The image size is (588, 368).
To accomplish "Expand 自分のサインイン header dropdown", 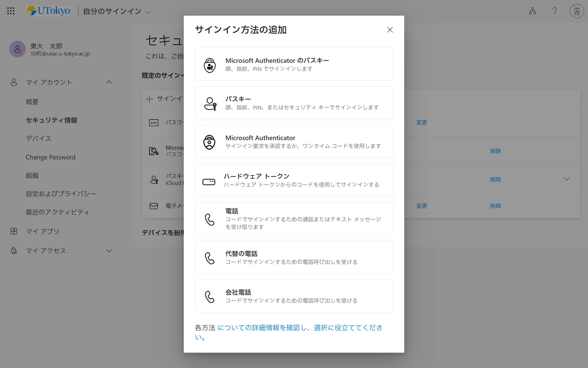I will pyautogui.click(x=148, y=13).
